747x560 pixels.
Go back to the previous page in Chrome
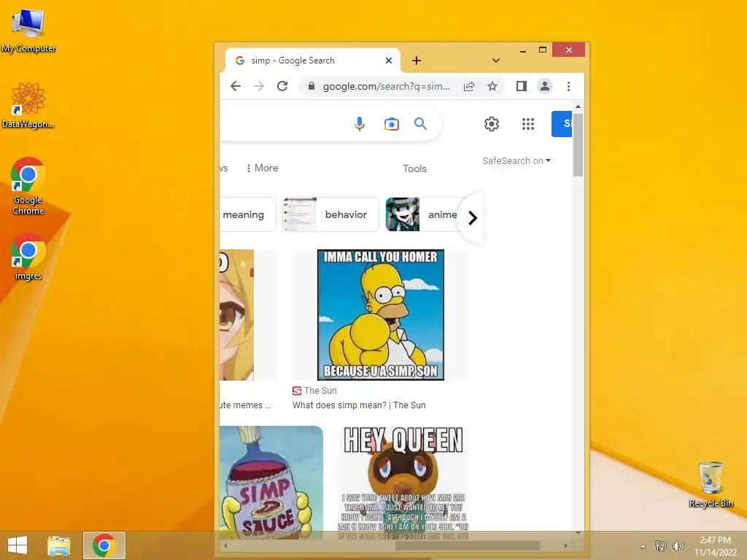pyautogui.click(x=236, y=86)
